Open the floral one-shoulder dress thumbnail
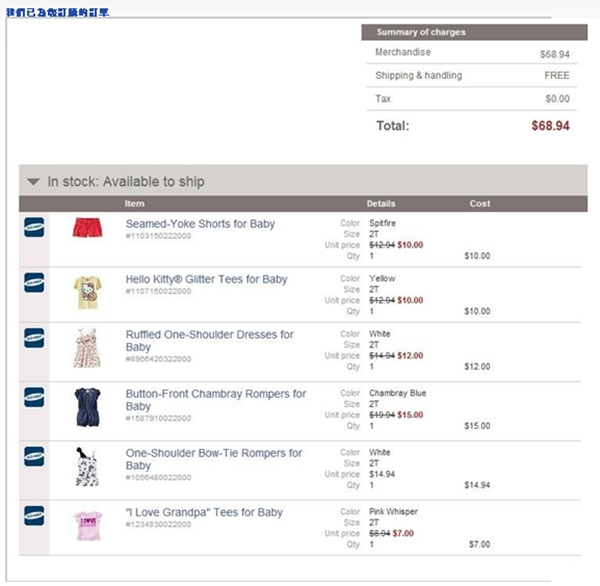 pyautogui.click(x=87, y=348)
